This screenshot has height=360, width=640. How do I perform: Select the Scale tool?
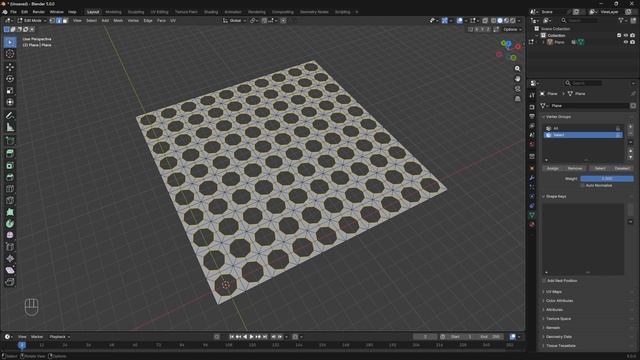point(10,91)
